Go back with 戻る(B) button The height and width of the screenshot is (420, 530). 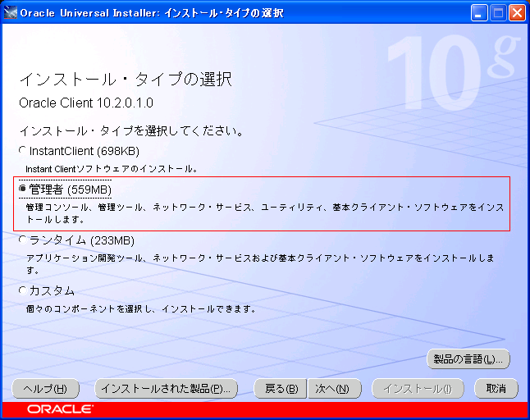[281, 389]
